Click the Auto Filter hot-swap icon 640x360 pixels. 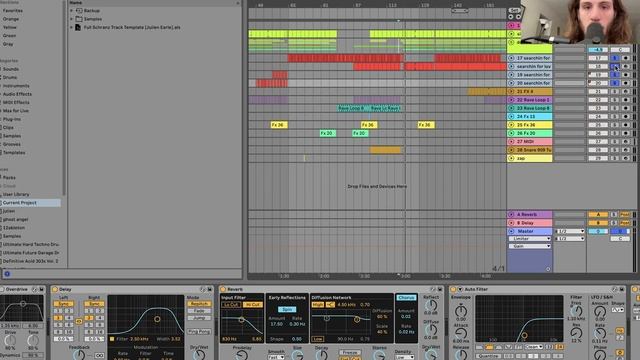(x=615, y=289)
